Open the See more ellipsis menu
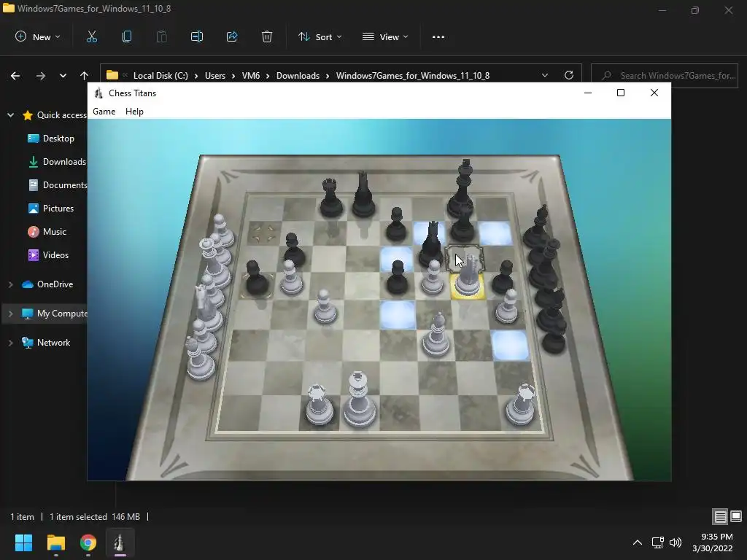 (x=438, y=36)
